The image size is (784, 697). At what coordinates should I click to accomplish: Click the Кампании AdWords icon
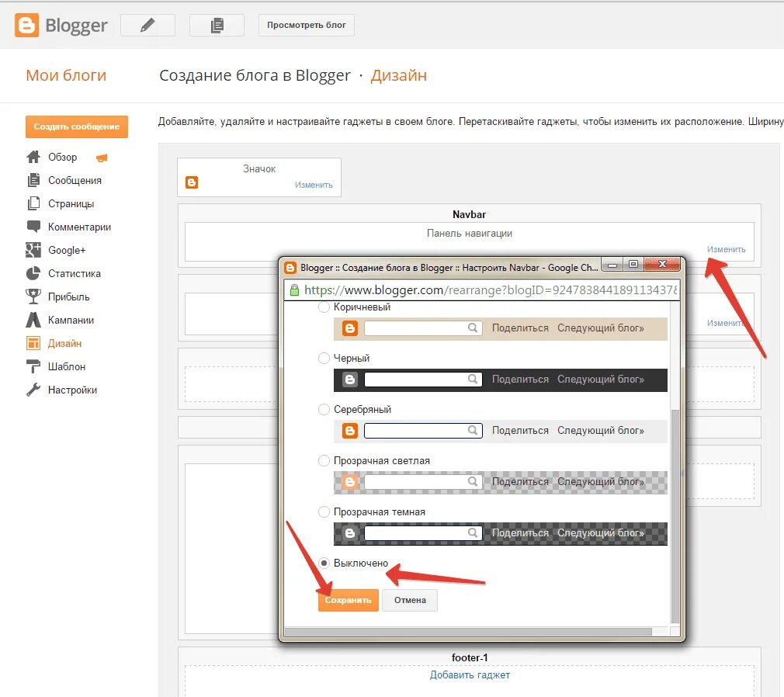pos(33,320)
